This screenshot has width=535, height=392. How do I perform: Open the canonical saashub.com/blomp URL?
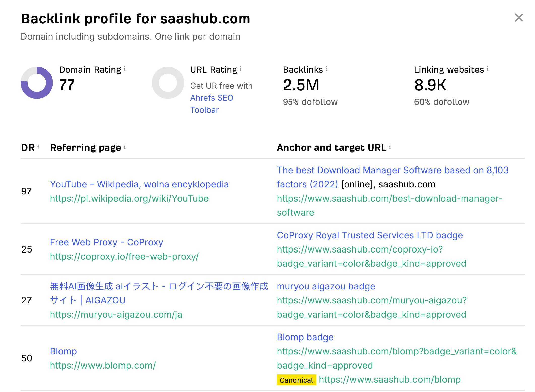click(390, 380)
